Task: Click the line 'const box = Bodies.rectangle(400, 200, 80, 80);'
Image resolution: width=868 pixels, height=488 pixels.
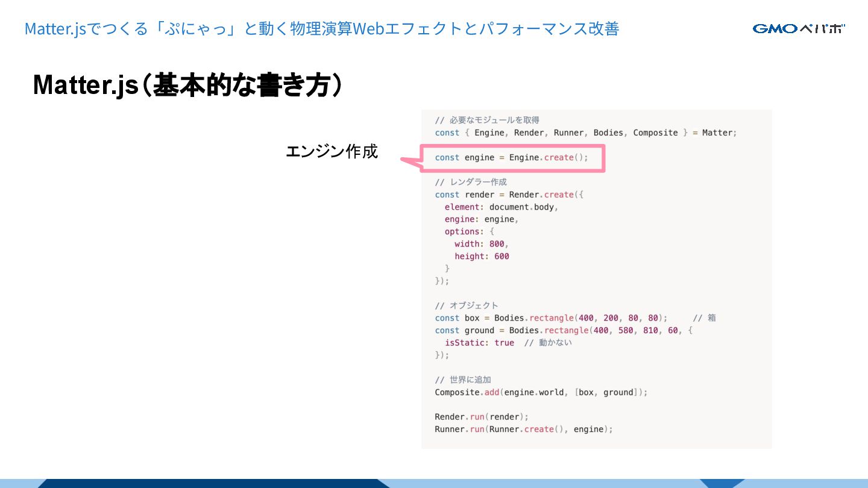Action: 551,318
